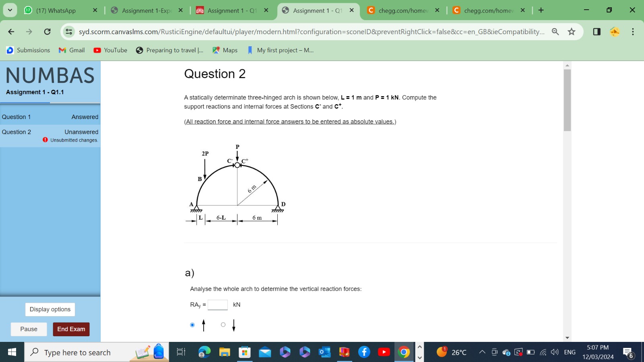Open site information icon in address bar
644x362 pixels.
[x=69, y=31]
